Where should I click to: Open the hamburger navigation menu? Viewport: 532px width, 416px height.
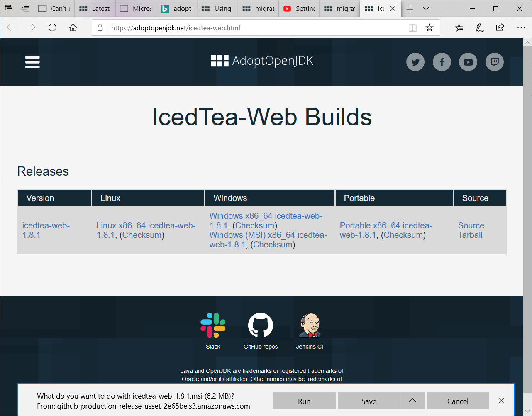click(32, 62)
